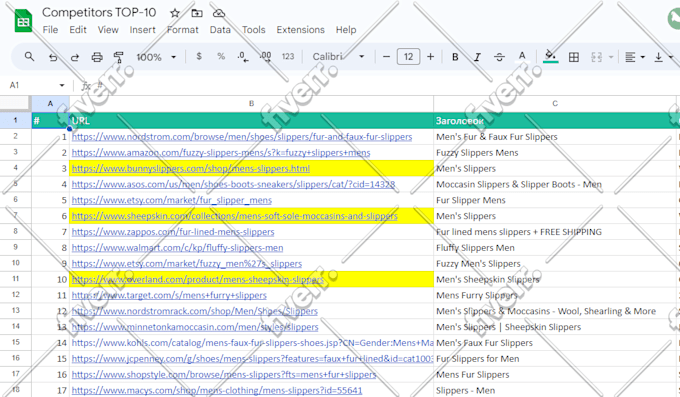Decrease the font size

(x=386, y=57)
